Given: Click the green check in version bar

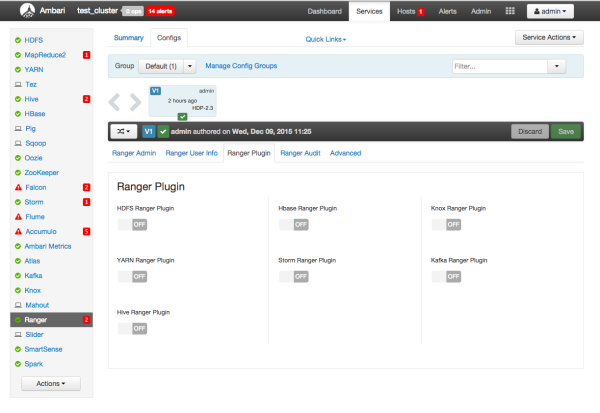Looking at the screenshot, I should point(163,132).
